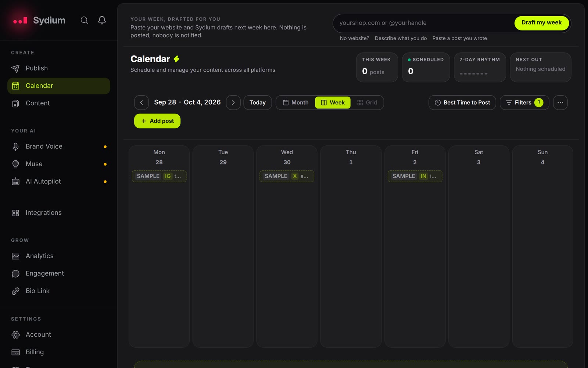Select the Sun 4 day column header

click(543, 157)
